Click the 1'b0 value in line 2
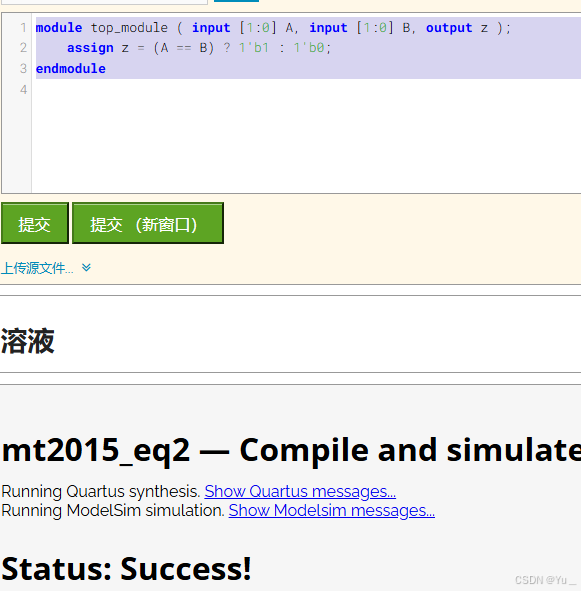 pos(309,48)
